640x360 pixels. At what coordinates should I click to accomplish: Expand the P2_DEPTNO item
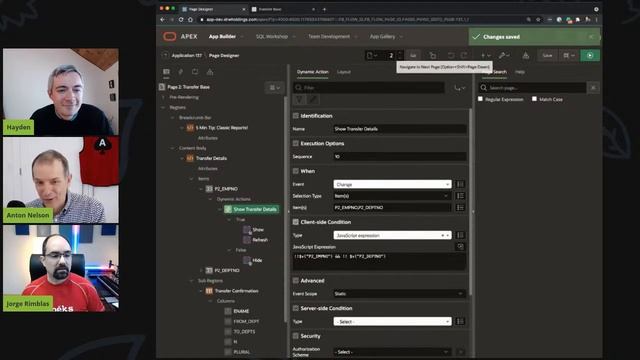pyautogui.click(x=201, y=271)
